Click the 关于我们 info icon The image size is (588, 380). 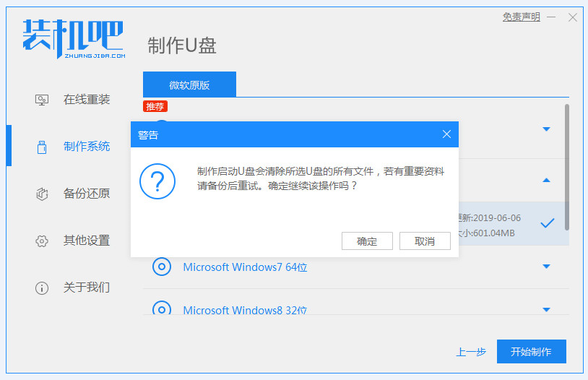click(x=42, y=288)
